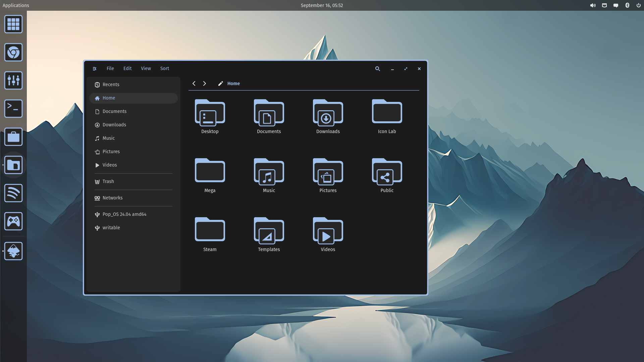Select Recents in the sidebar
Viewport: 644px width, 362px height.
pyautogui.click(x=133, y=84)
